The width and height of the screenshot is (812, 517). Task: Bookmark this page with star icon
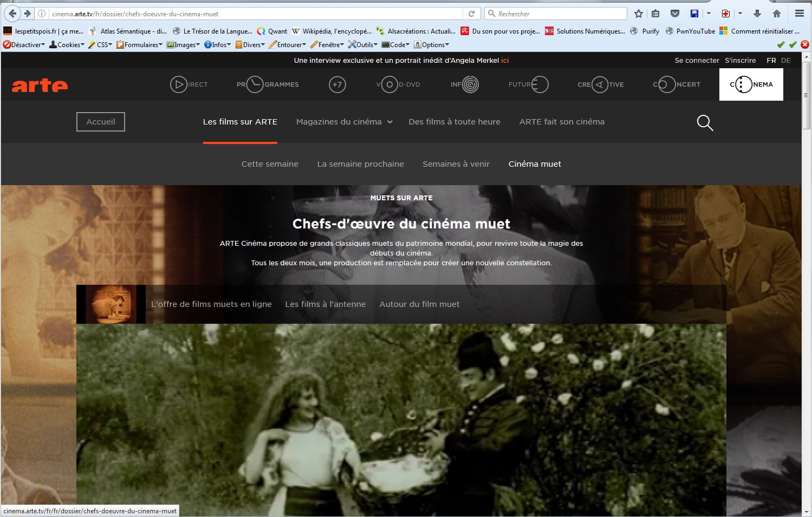coord(639,14)
